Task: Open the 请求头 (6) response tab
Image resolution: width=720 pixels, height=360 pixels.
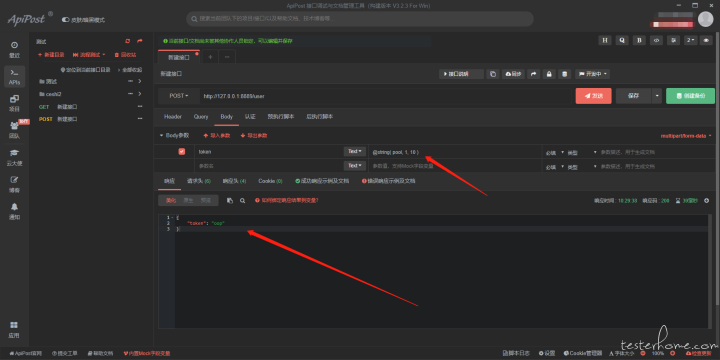Action: point(198,181)
